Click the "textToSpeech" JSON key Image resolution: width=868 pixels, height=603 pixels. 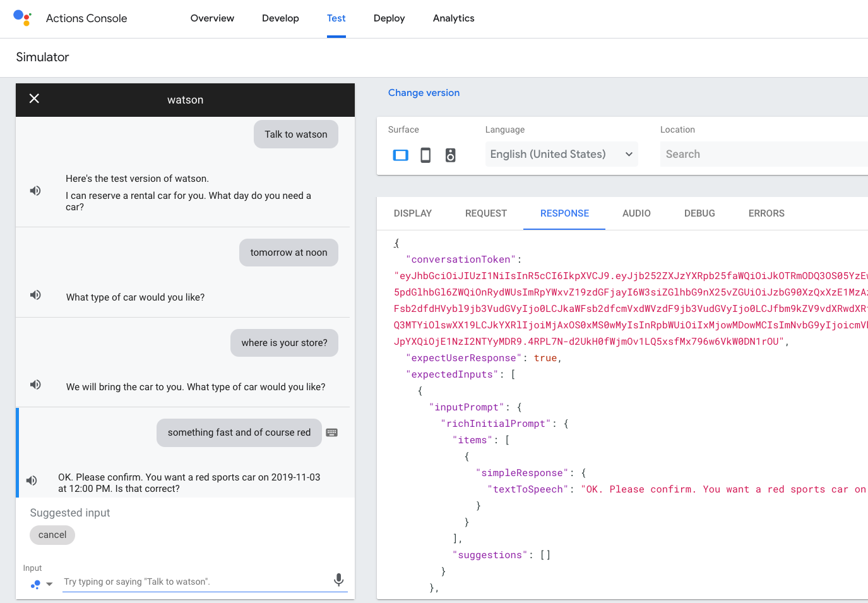pyautogui.click(x=528, y=489)
